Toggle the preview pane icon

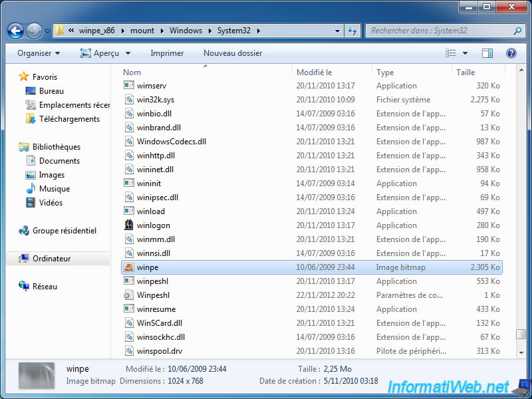coord(487,53)
